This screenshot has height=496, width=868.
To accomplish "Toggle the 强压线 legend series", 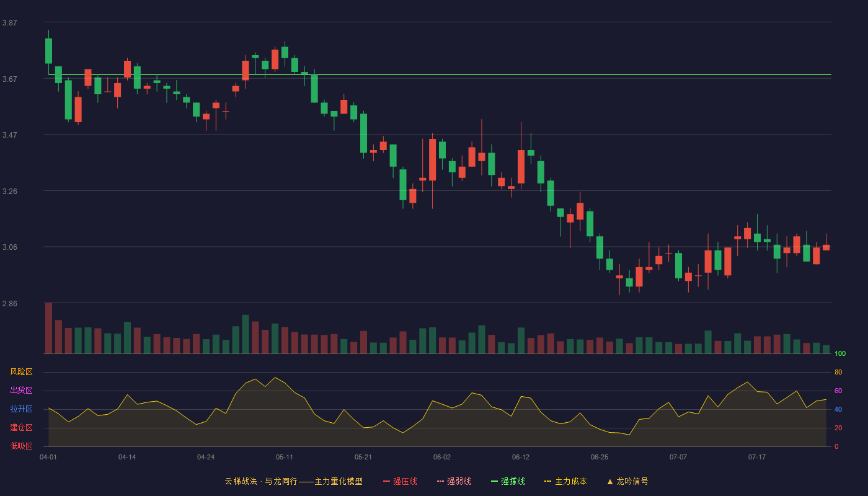I will click(x=400, y=481).
